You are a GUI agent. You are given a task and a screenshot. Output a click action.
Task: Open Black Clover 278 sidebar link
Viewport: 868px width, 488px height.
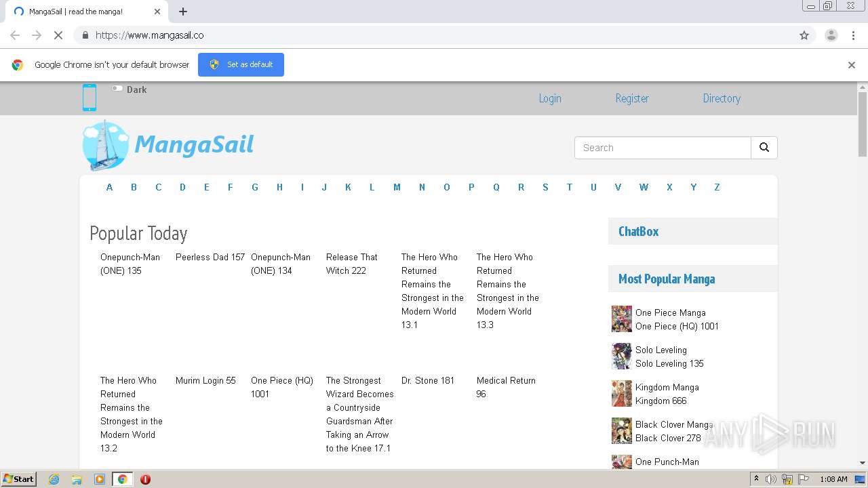point(668,438)
